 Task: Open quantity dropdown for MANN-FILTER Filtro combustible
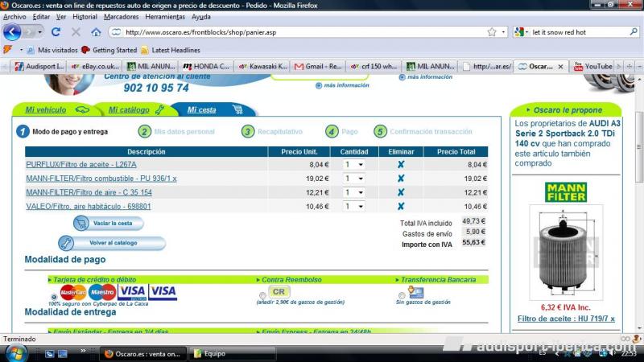coord(353,179)
